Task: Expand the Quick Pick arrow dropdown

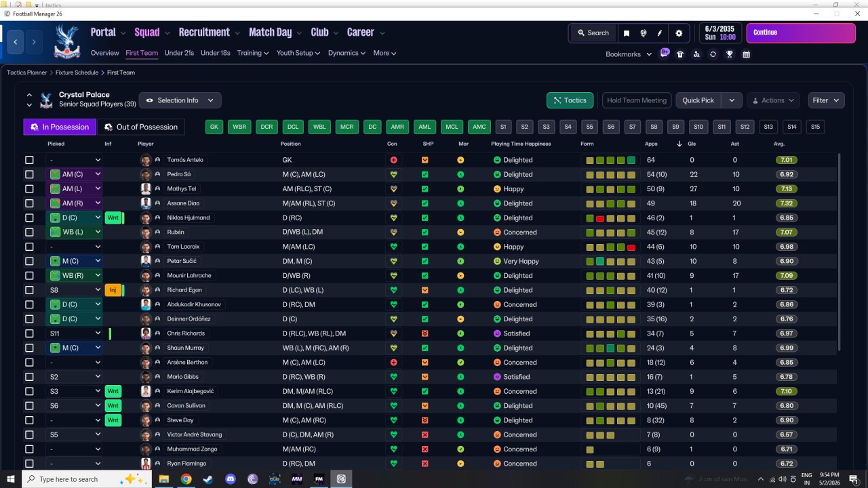Action: tap(732, 100)
